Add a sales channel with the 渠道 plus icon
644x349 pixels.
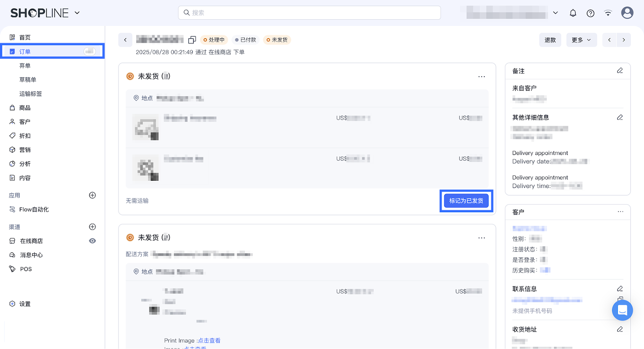click(92, 227)
